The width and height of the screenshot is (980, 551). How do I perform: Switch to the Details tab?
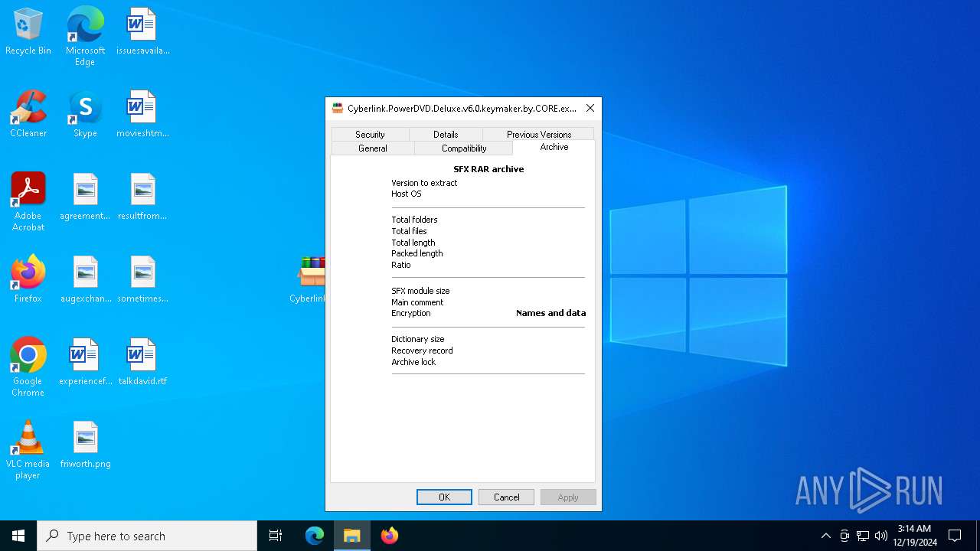click(x=446, y=134)
